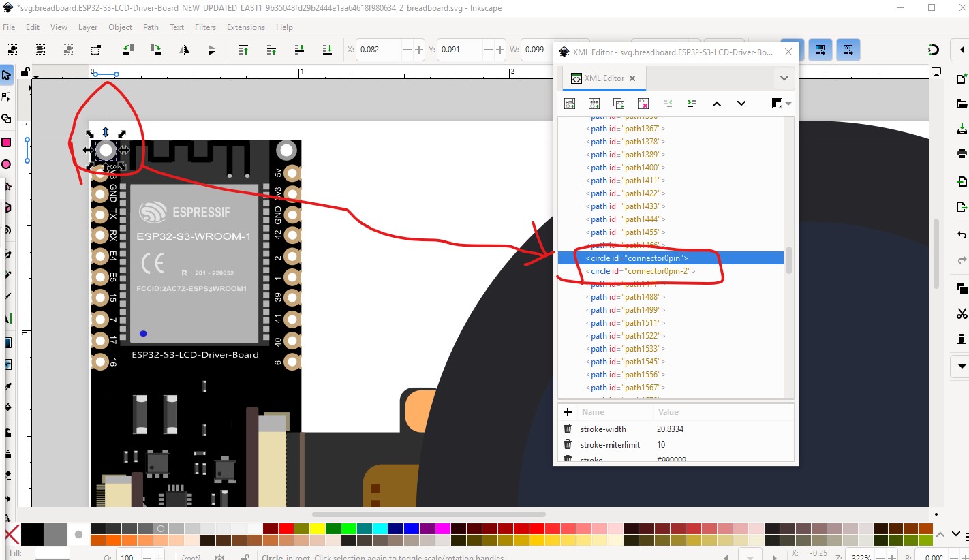Viewport: 969px width, 560px height.
Task: Open the Extensions menu
Action: point(245,27)
